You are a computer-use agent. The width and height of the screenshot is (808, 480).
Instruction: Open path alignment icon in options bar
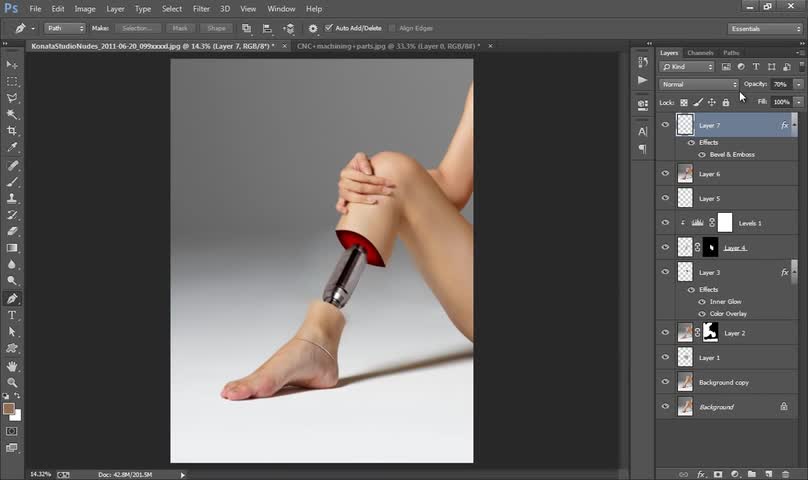[x=267, y=28]
